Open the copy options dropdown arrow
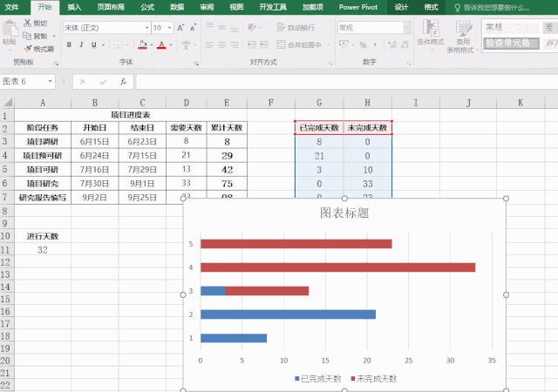Image resolution: width=558 pixels, height=392 pixels. (x=54, y=36)
